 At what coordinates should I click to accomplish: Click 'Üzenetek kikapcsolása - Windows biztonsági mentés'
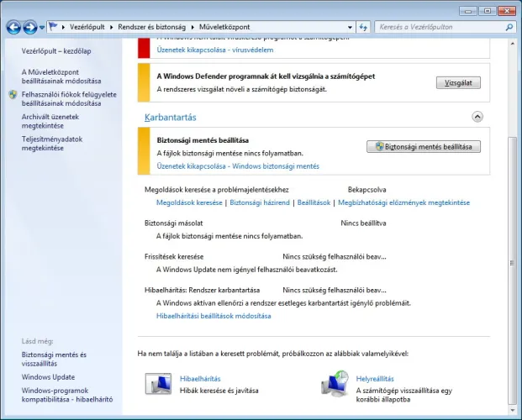(238, 166)
